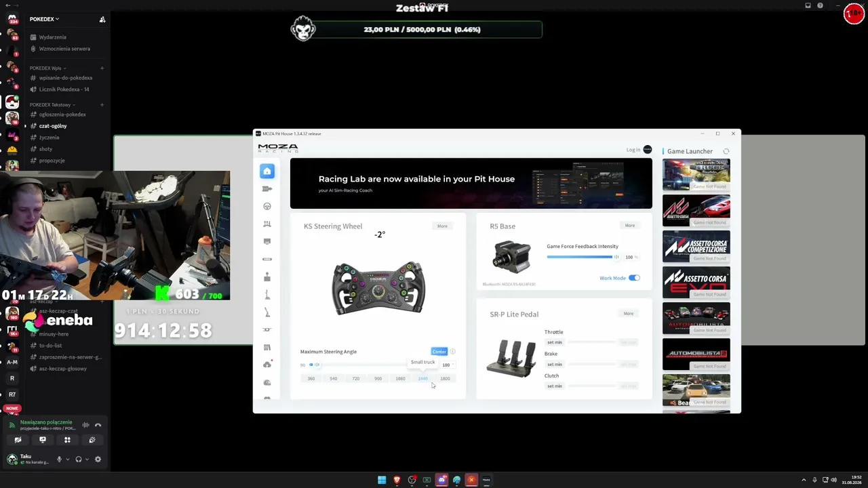Select Assetto Corsa Competizione game thumbnail

(x=696, y=247)
